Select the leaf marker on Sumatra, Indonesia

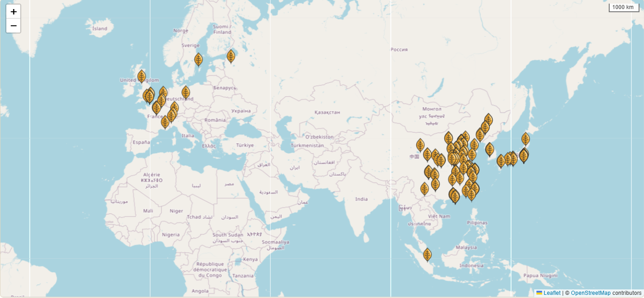(x=427, y=255)
